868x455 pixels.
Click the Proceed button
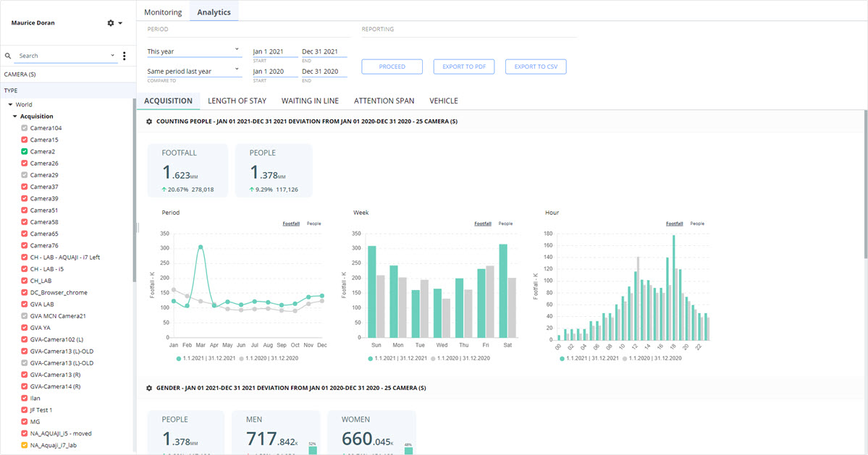[x=392, y=67]
